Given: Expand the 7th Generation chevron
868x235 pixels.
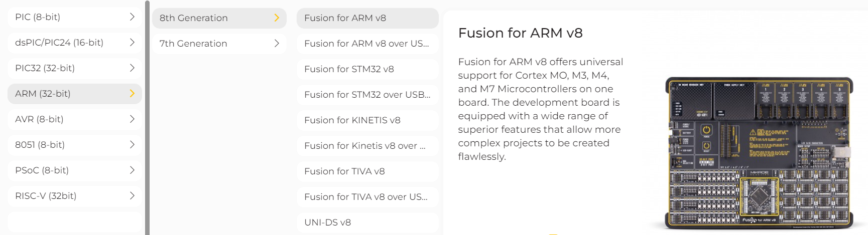Looking at the screenshot, I should pyautogui.click(x=277, y=44).
